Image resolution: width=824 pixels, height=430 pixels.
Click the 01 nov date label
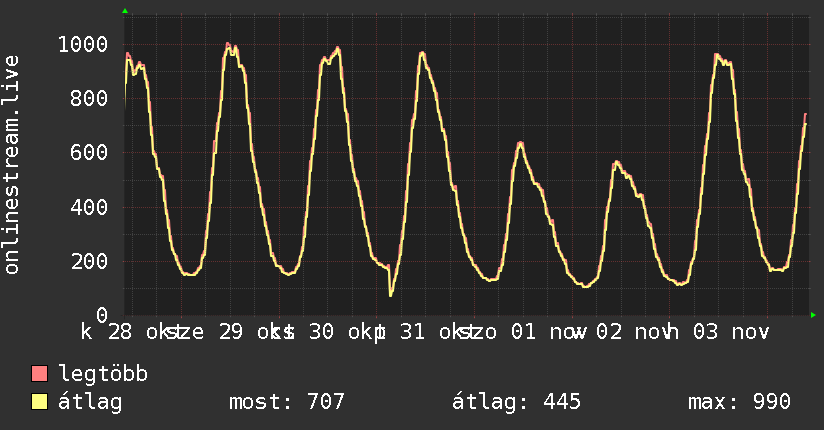(548, 332)
